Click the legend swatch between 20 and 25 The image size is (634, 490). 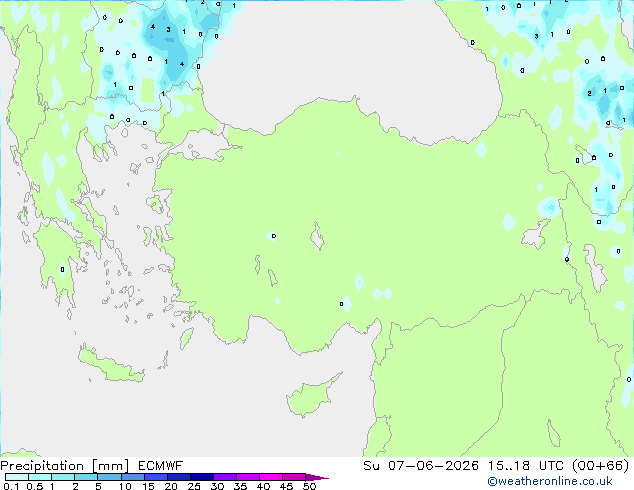point(179,477)
